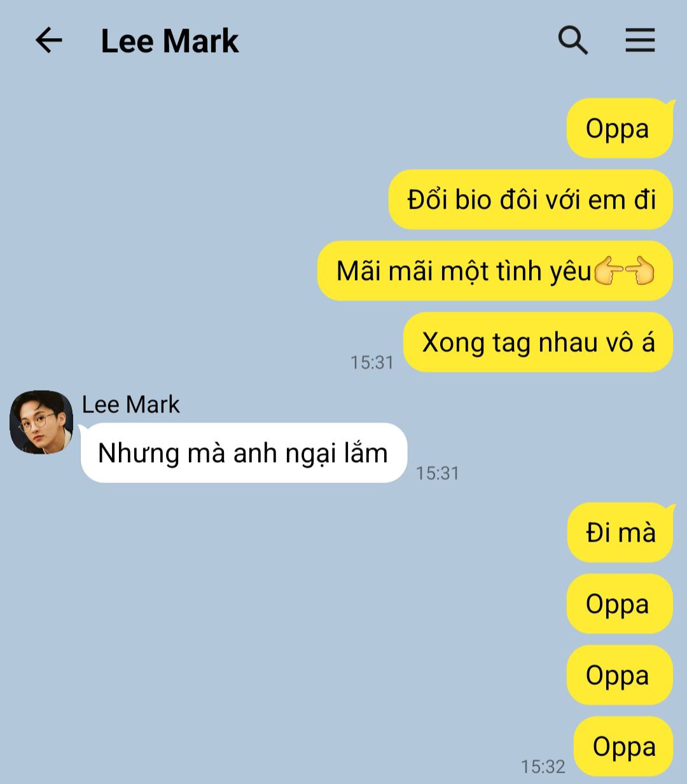This screenshot has height=784, width=687.
Task: Open the hamburger chat menu
Action: coord(639,40)
